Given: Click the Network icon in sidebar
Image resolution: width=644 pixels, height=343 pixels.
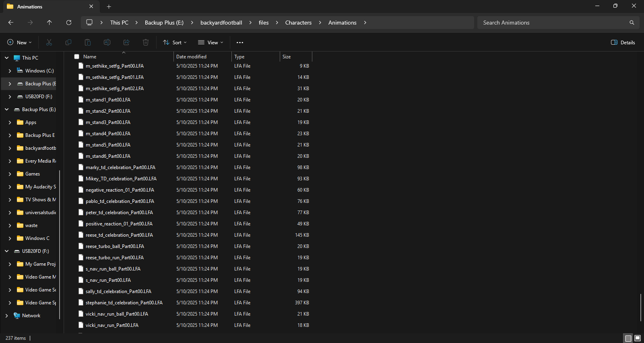Looking at the screenshot, I should pyautogui.click(x=17, y=316).
